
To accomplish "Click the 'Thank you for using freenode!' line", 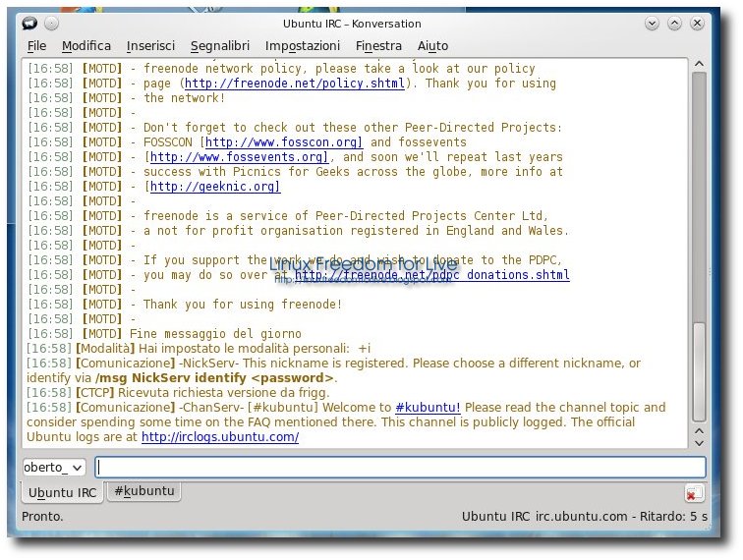I will (243, 305).
